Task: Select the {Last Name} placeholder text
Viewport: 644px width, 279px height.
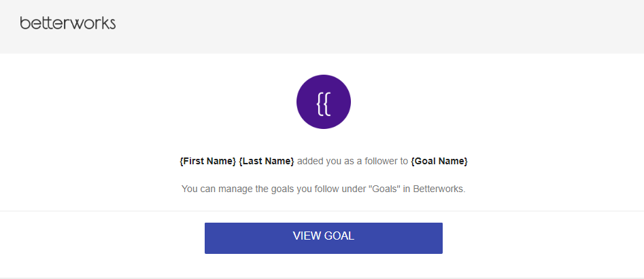Action: [267, 162]
